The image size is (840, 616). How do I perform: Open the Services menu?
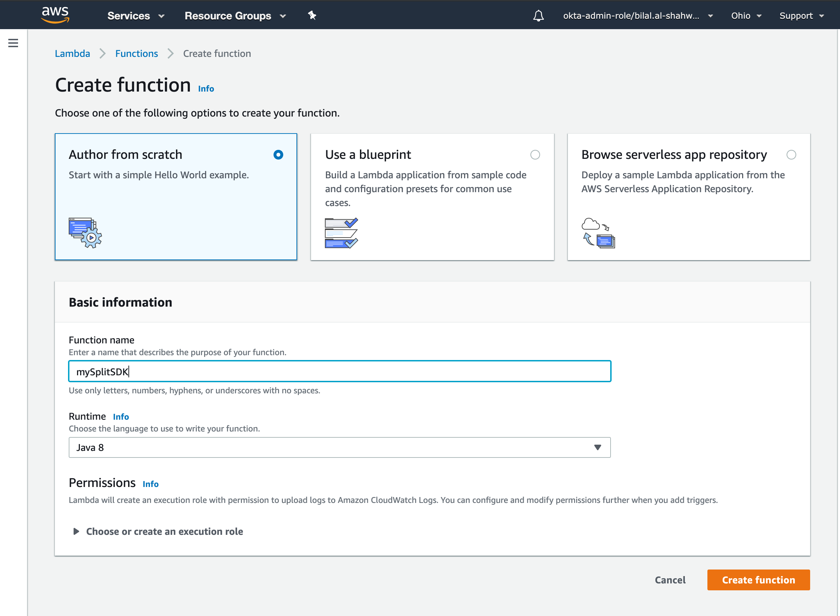[135, 16]
